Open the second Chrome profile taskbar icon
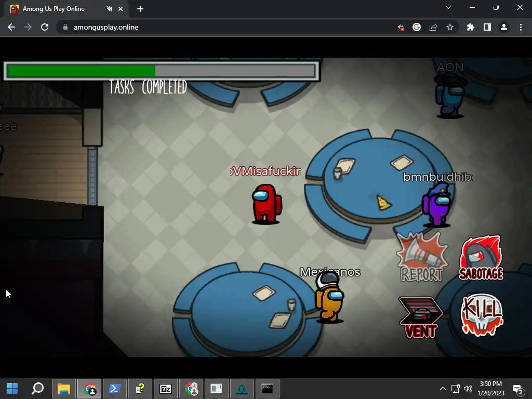Image resolution: width=532 pixels, height=399 pixels. click(191, 389)
